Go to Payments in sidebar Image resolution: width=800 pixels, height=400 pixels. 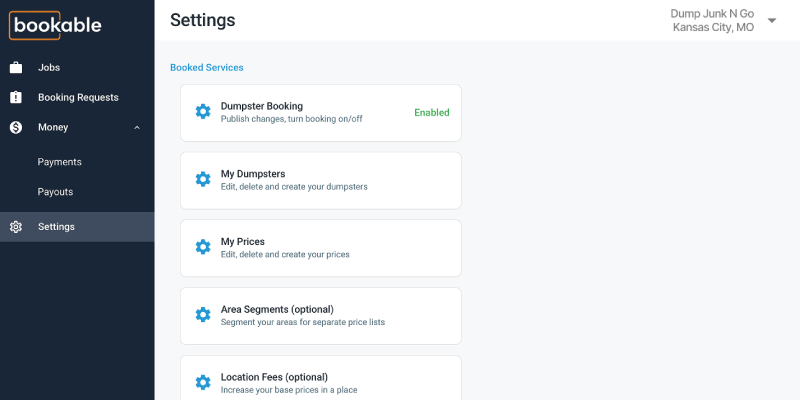[x=60, y=162]
